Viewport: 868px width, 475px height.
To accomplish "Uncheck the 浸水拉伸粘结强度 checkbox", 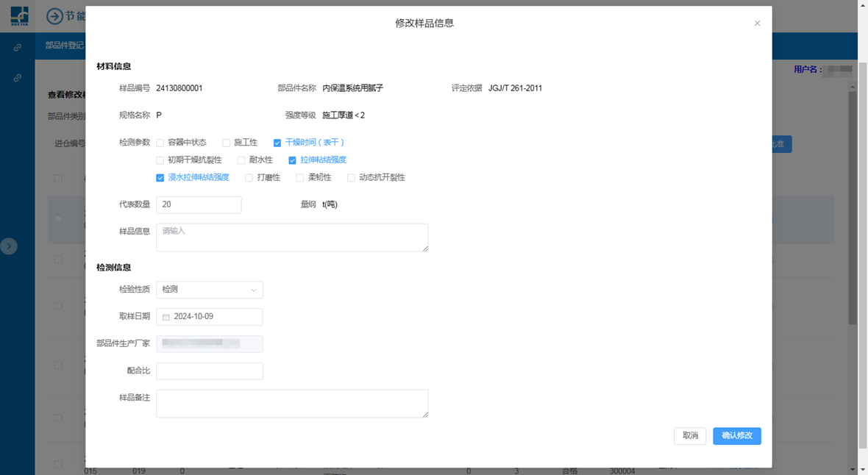I will [x=160, y=178].
